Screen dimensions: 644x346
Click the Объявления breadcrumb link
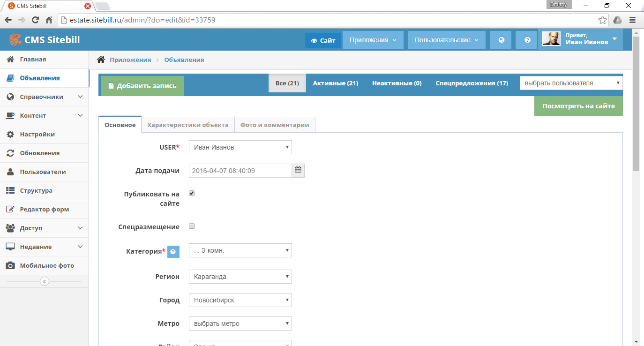[184, 60]
